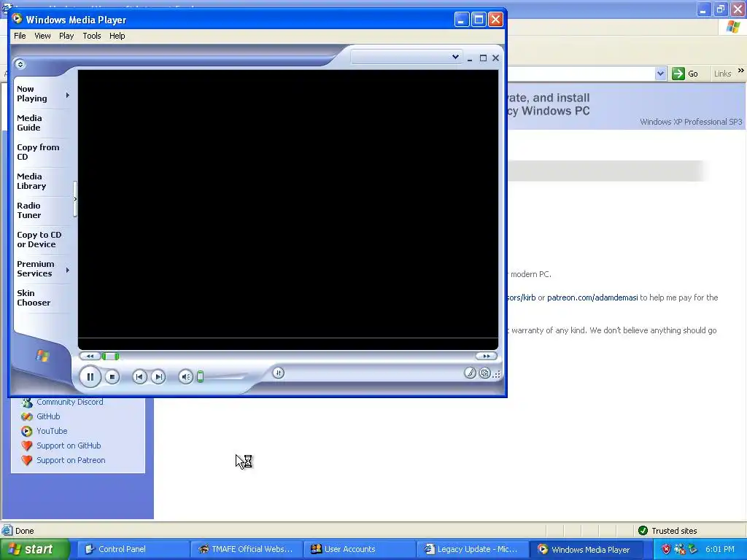Screen dimensions: 747x560
Task: Click the Trusted sites status icon
Action: pyautogui.click(x=643, y=531)
